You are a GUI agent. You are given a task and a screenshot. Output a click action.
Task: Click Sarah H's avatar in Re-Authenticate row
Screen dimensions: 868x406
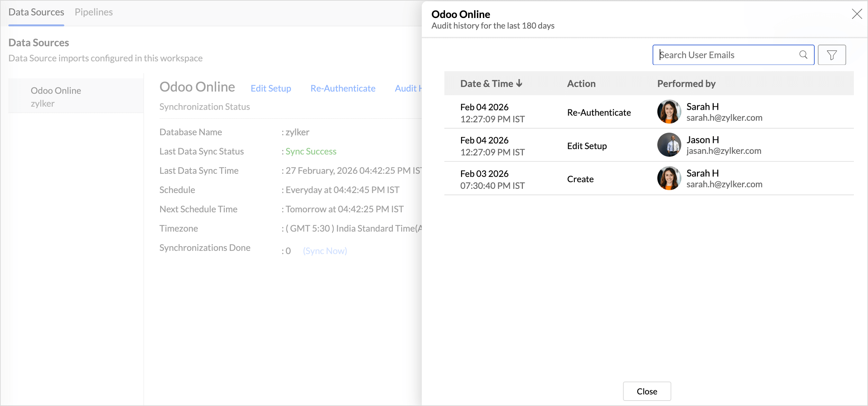[669, 112]
